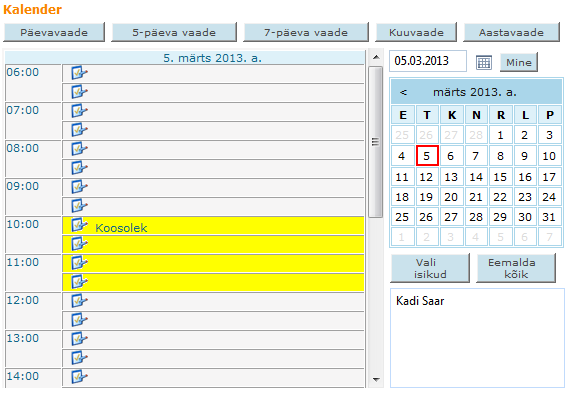Select highlighted day 5 in mini calendar
This screenshot has height=394, width=570.
[427, 156]
